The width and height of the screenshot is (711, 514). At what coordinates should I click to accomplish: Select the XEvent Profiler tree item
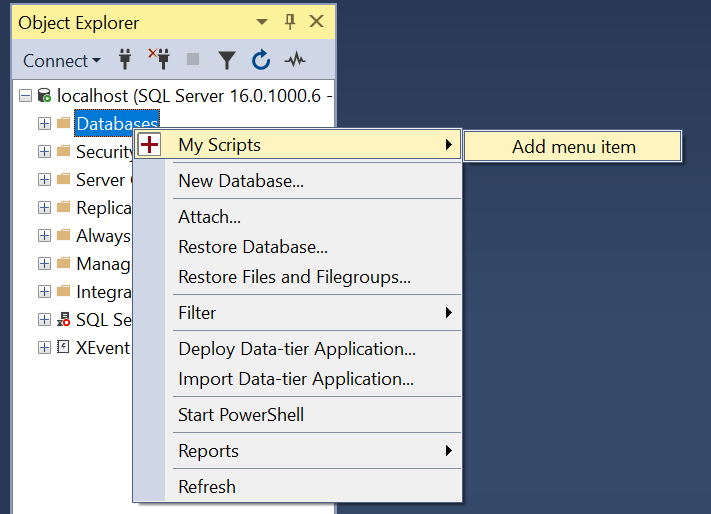pos(103,348)
